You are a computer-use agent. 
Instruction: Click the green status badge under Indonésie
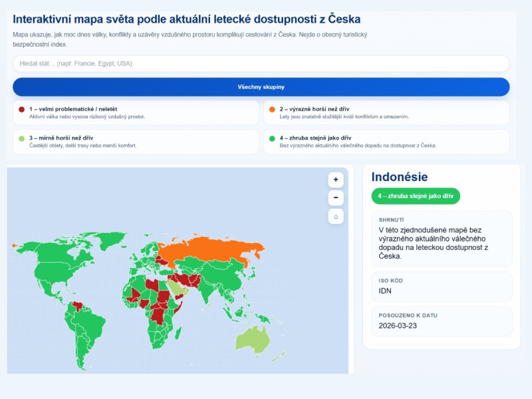click(x=416, y=196)
